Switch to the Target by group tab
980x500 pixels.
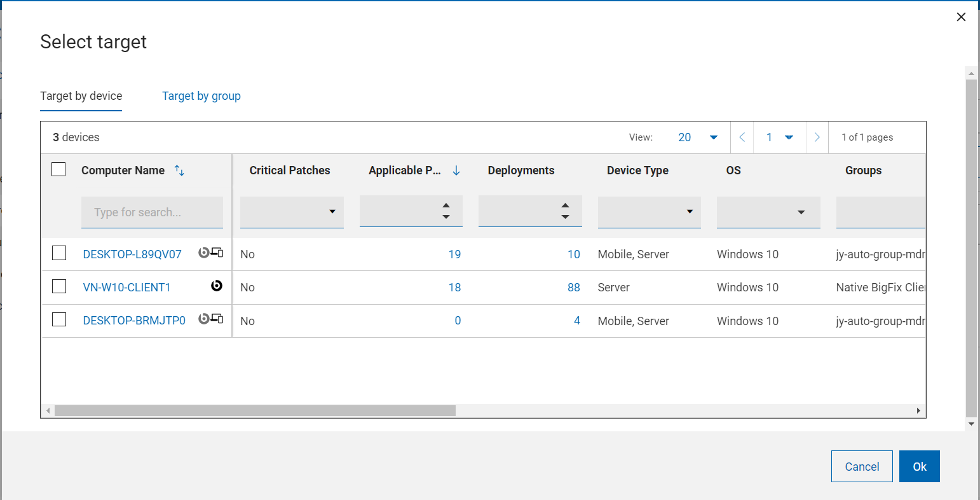tap(201, 96)
